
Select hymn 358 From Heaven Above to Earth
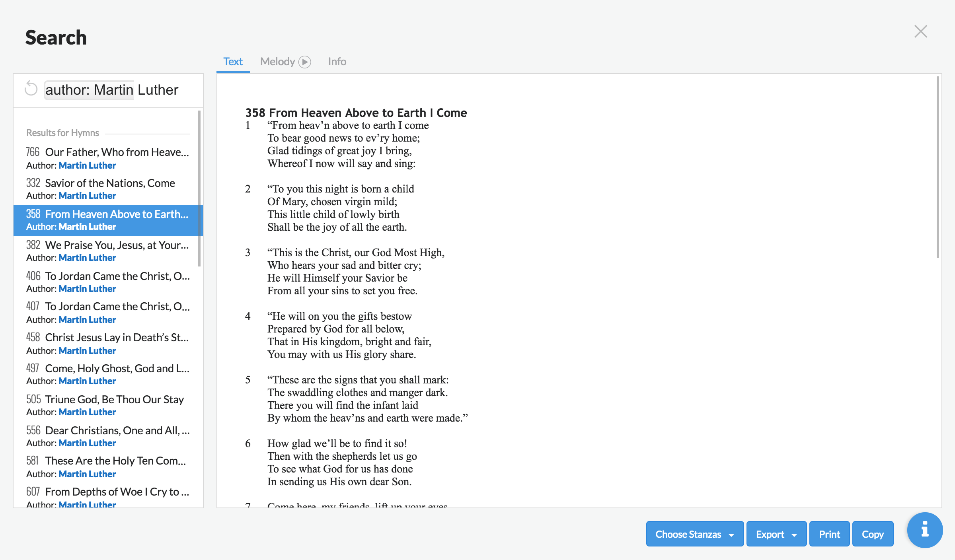(x=107, y=220)
